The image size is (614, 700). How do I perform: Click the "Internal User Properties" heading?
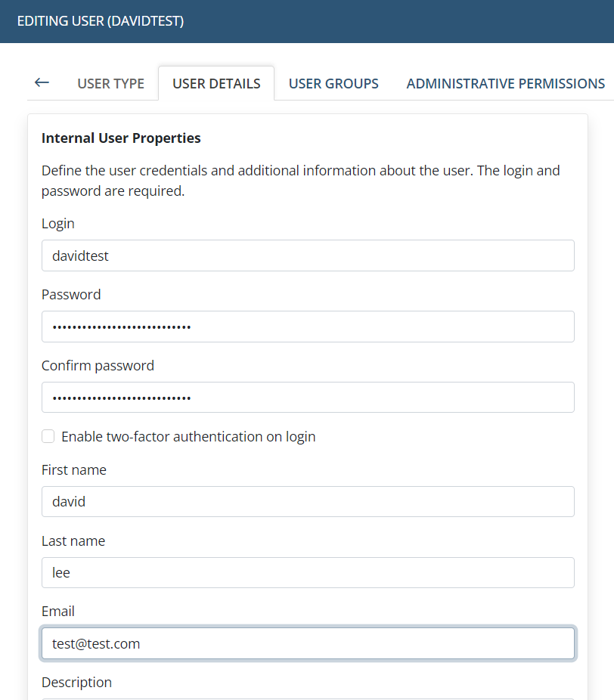[x=121, y=138]
